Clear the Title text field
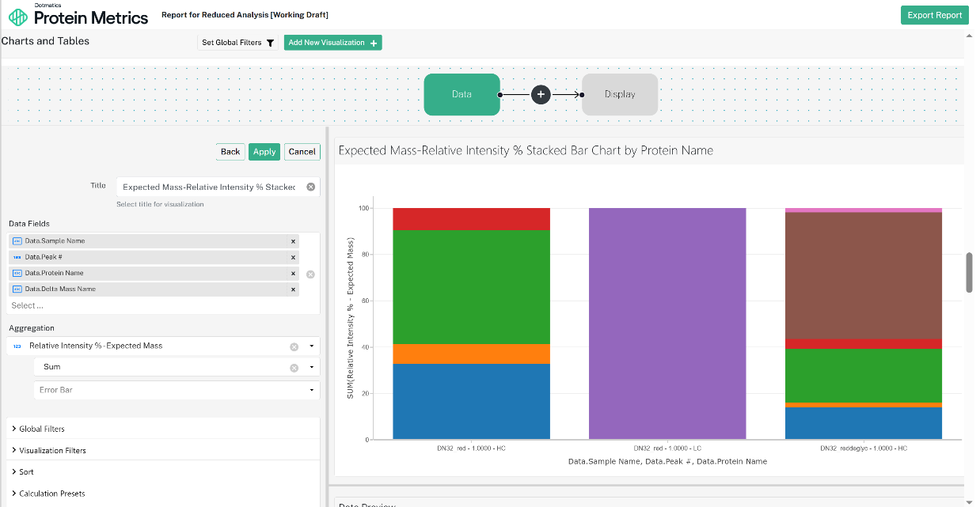 (310, 187)
